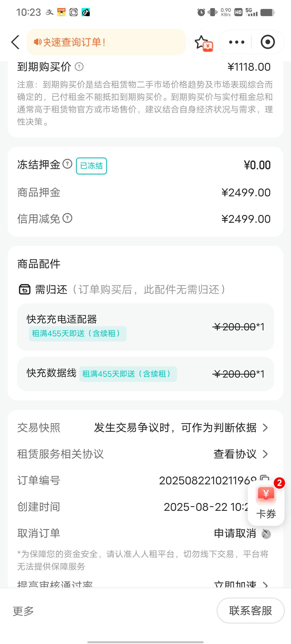The height and width of the screenshot is (644, 291).
Task: Select the 快充充电适配器 accessory card
Action: click(145, 327)
